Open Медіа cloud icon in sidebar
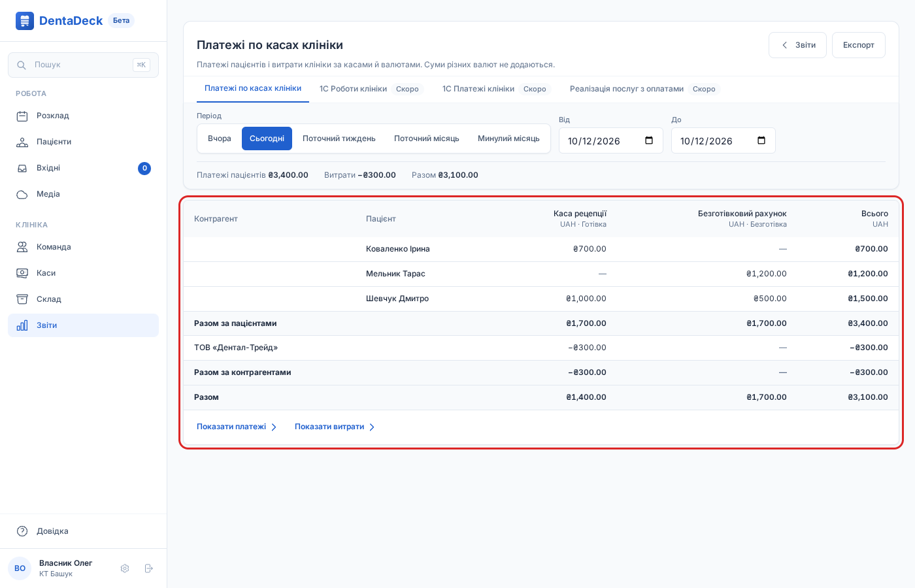 [22, 195]
